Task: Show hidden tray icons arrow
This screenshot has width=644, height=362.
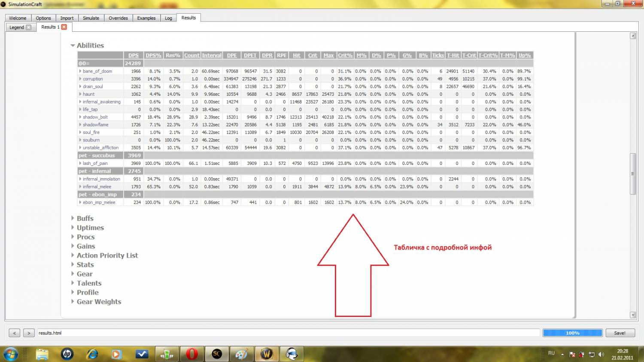Action: pos(562,355)
